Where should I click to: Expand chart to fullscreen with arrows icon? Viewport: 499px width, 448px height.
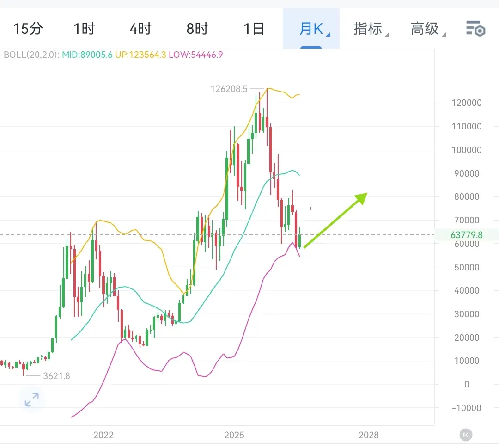tap(32, 399)
